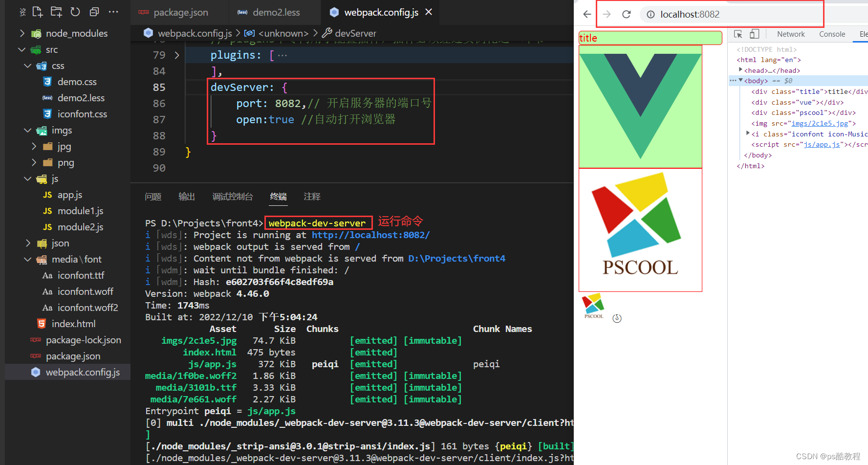
Task: Reload the localhost:8082 page
Action: point(627,14)
